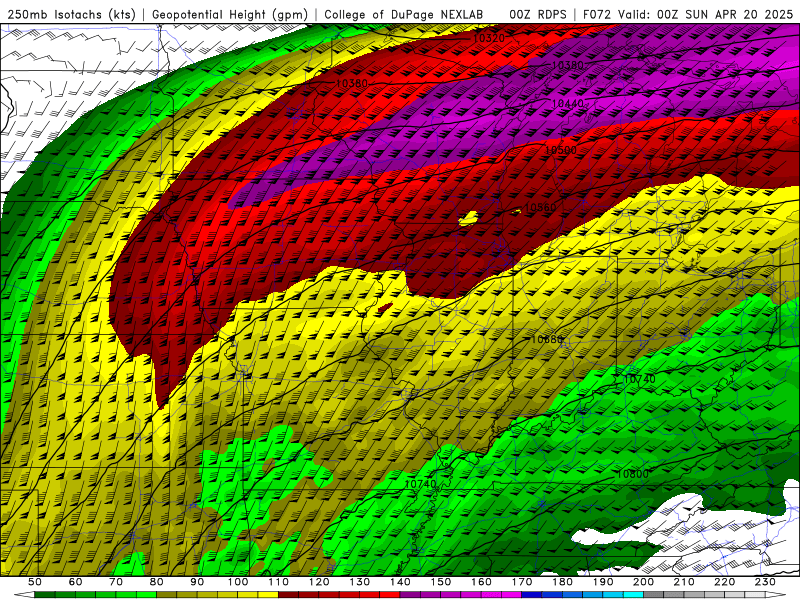Click the darkest green swatch starting the color bar
This screenshot has height=600, width=800.
tap(45, 594)
